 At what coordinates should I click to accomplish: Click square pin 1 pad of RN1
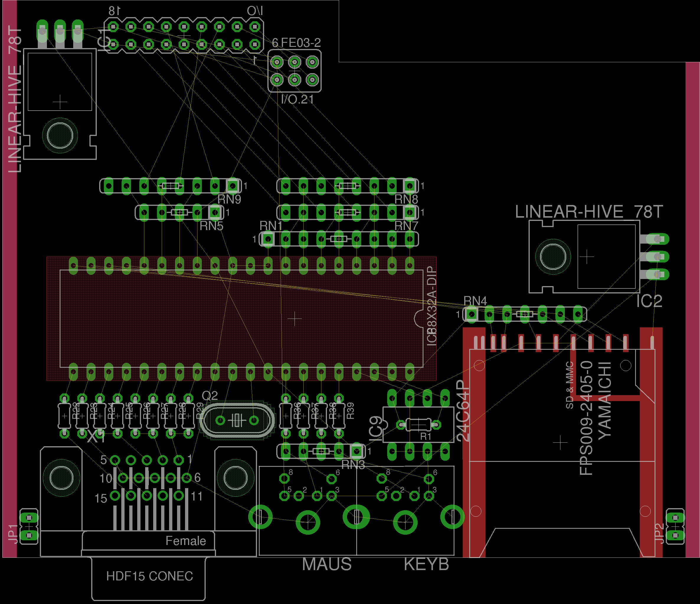(x=268, y=239)
